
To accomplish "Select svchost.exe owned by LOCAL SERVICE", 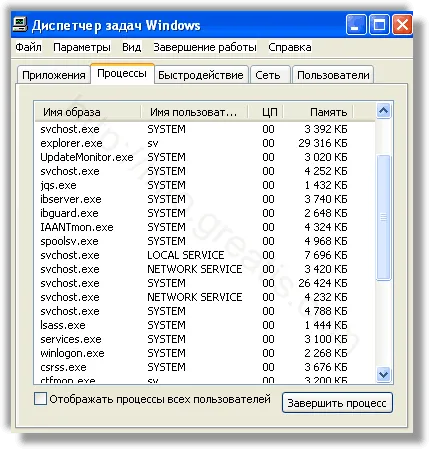I will (205, 255).
